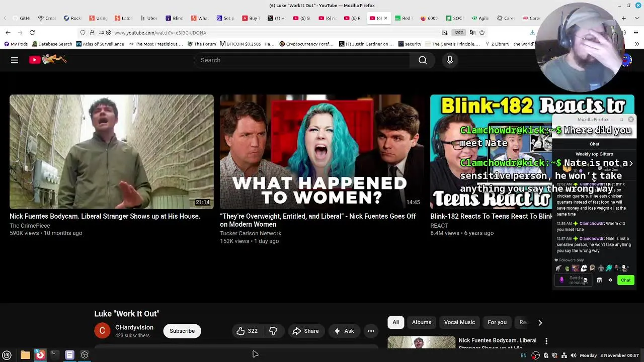Play the Nick Fuentes Bodycam 21:14 video

click(112, 152)
